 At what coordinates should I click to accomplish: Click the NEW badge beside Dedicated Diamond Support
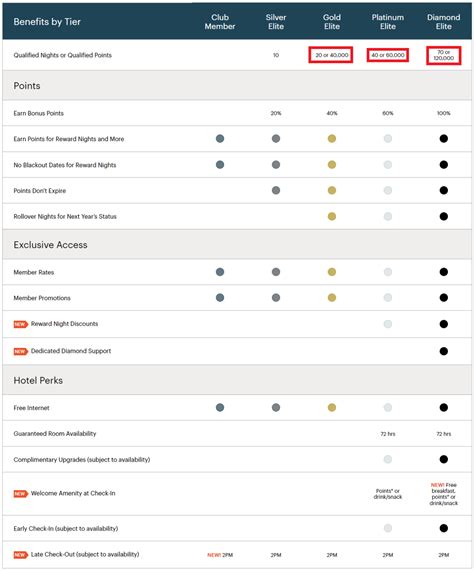click(x=21, y=351)
